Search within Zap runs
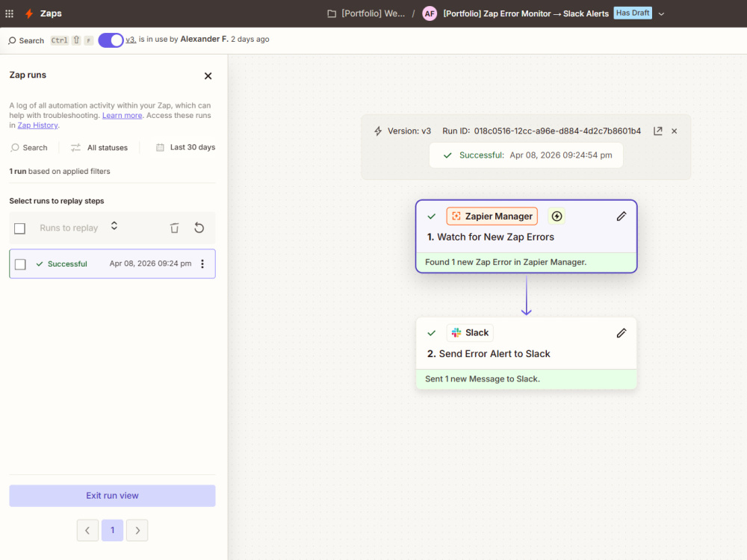The height and width of the screenshot is (560, 747). [x=29, y=148]
